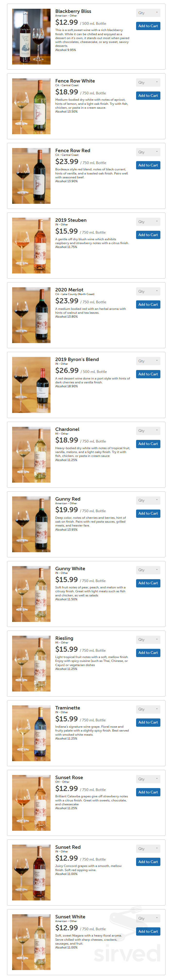
Task: Add Gunny White to cart
Action: [148, 583]
